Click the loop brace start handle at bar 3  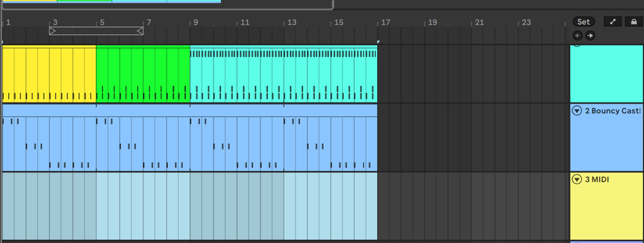tap(52, 30)
